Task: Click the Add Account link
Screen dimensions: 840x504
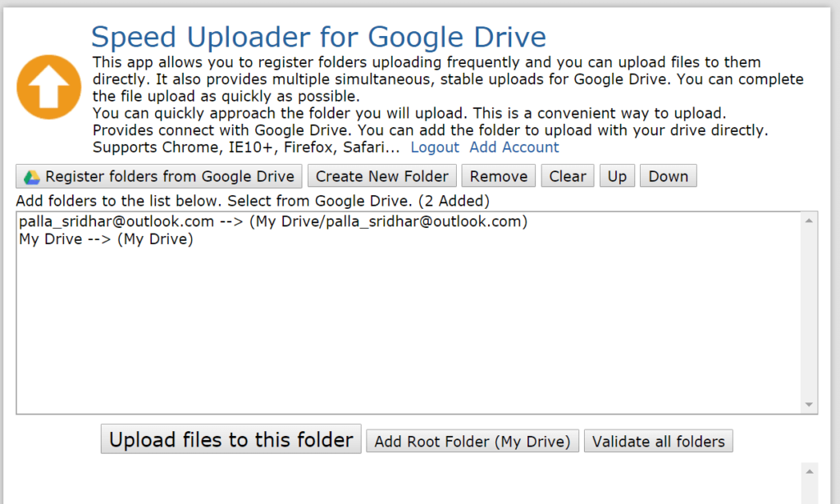Action: [514, 148]
